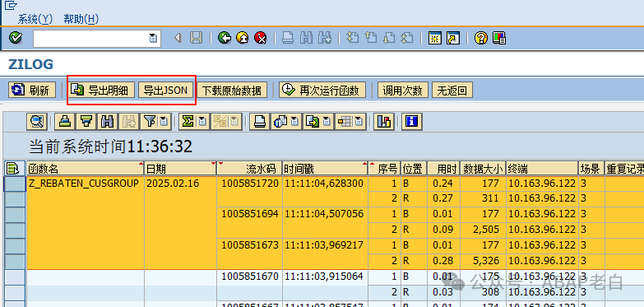Jump to First Page icon

click(x=352, y=38)
